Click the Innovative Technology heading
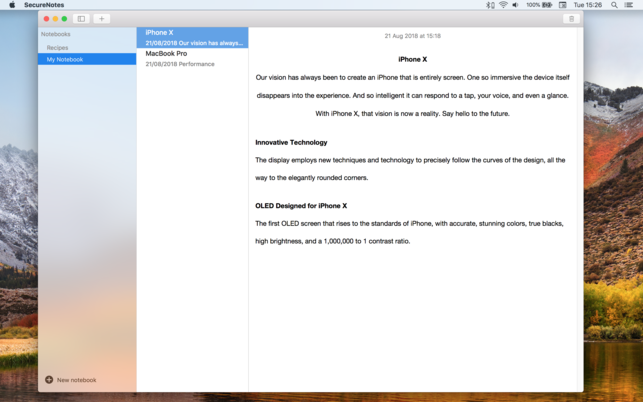The width and height of the screenshot is (643, 402). (291, 142)
